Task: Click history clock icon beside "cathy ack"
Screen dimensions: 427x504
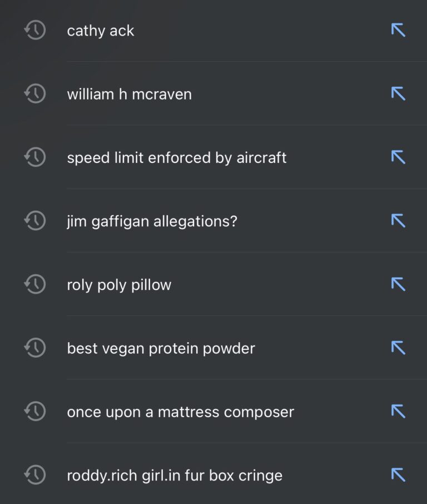Action: point(34,30)
